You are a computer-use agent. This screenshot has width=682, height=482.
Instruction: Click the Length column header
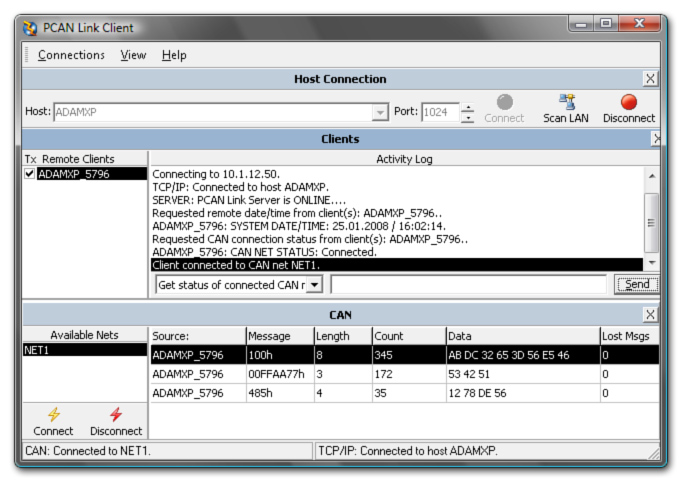(x=343, y=336)
